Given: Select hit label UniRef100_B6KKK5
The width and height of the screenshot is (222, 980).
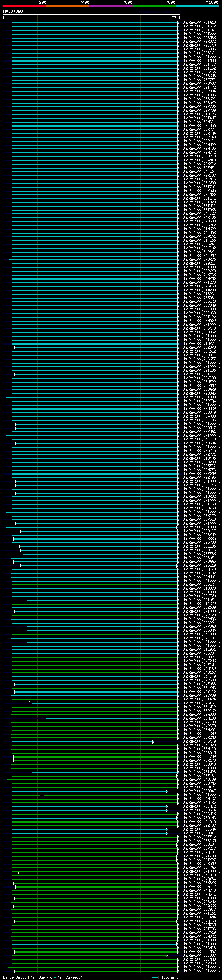Looking at the screenshot, I should pyautogui.click(x=199, y=539).
